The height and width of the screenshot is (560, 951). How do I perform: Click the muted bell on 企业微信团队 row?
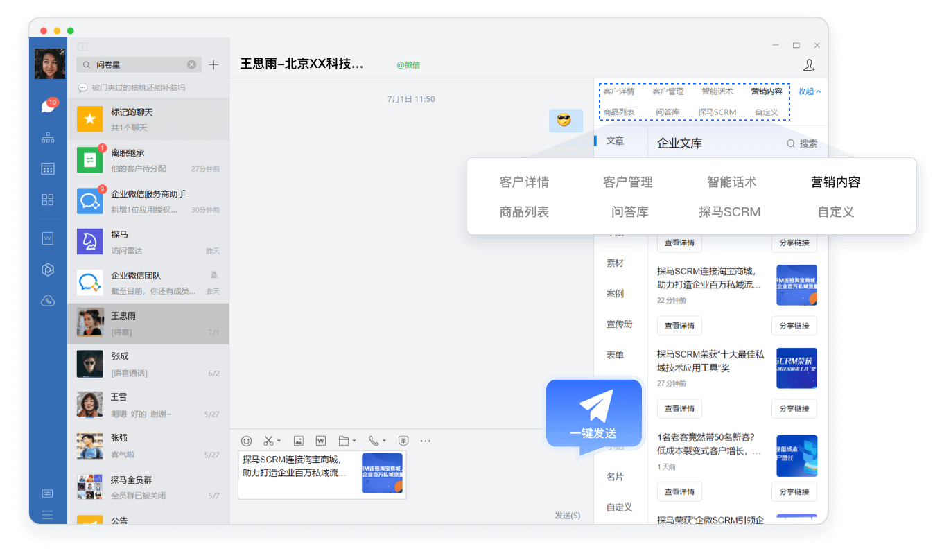pos(213,275)
